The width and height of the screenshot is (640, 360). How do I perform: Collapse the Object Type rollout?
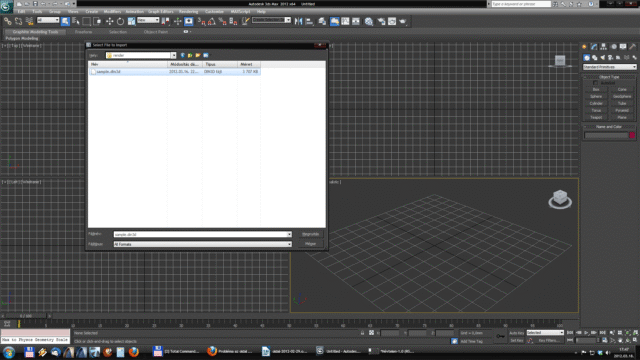pyautogui.click(x=609, y=77)
